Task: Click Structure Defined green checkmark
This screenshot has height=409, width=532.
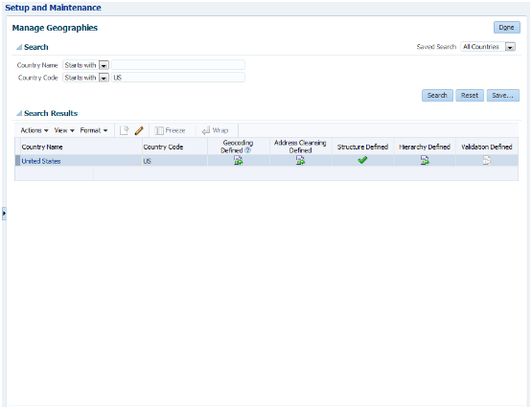Action: click(362, 160)
